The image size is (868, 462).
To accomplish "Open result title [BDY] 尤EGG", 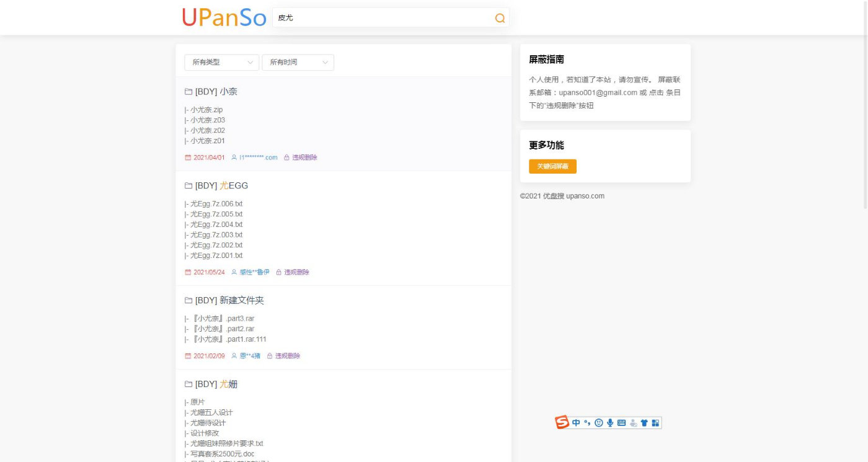I will [x=221, y=185].
